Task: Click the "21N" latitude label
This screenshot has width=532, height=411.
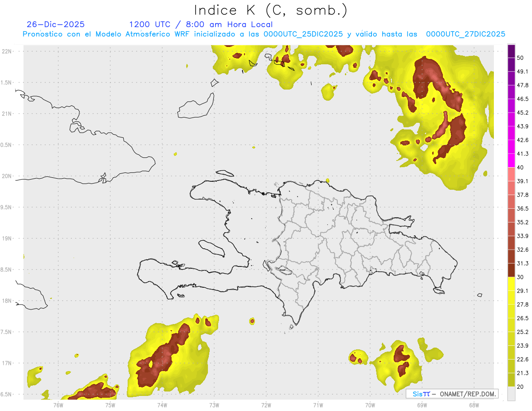Action: (6, 114)
